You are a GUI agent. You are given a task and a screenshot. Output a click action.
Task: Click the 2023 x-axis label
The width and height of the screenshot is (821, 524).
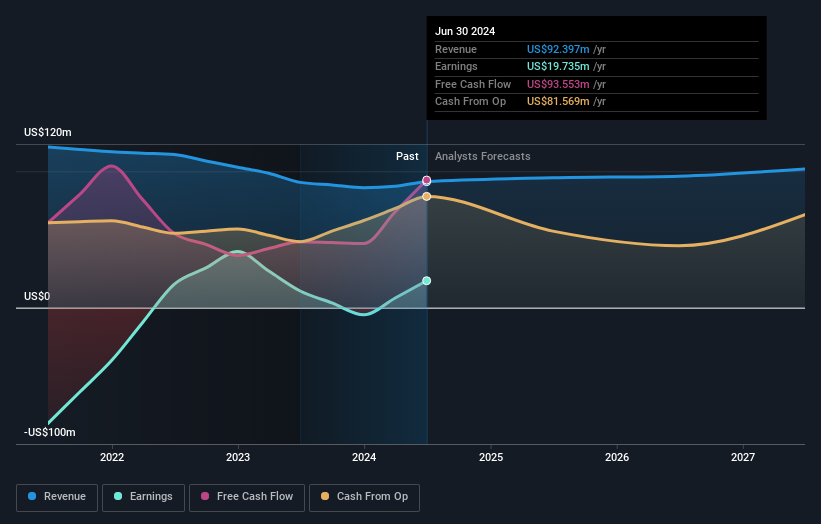(238, 457)
